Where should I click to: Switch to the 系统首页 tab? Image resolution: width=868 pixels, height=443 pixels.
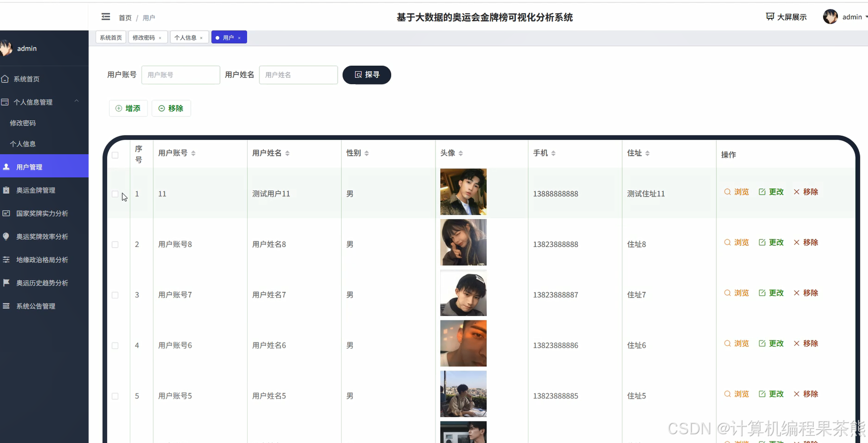(x=111, y=37)
